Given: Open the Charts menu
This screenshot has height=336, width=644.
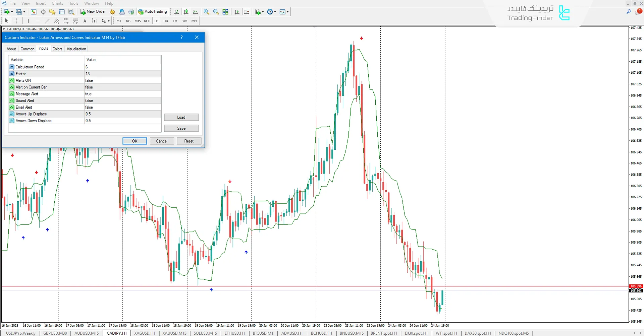Looking at the screenshot, I should coord(57,3).
